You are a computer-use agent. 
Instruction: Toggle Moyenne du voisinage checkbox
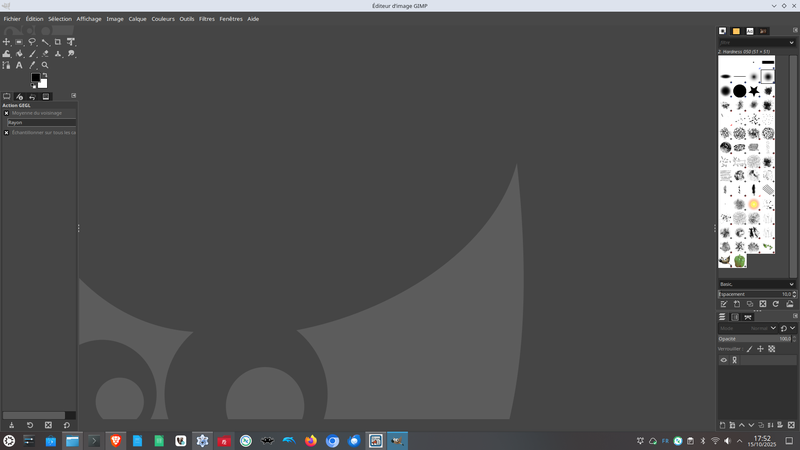pos(6,113)
